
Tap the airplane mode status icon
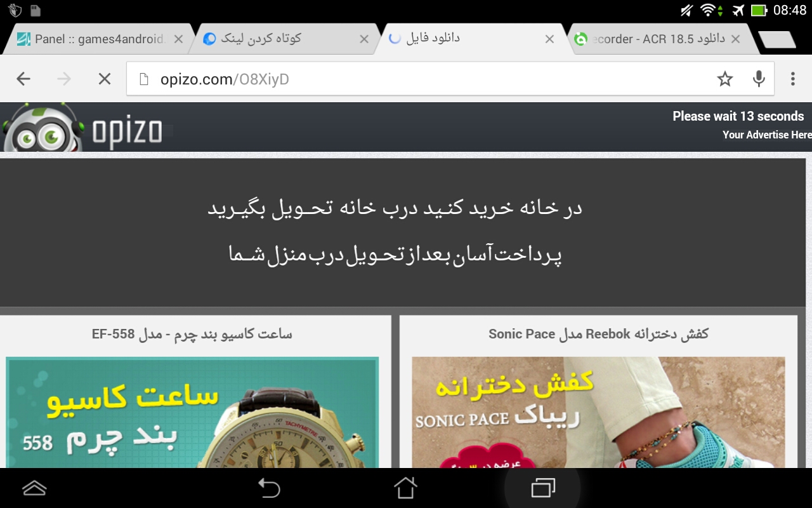737,10
